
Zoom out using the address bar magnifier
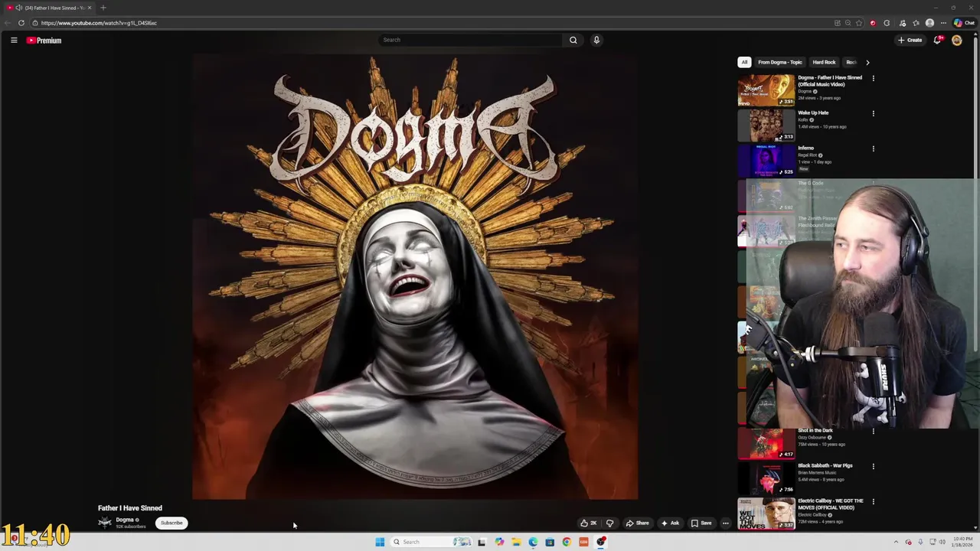coord(848,23)
